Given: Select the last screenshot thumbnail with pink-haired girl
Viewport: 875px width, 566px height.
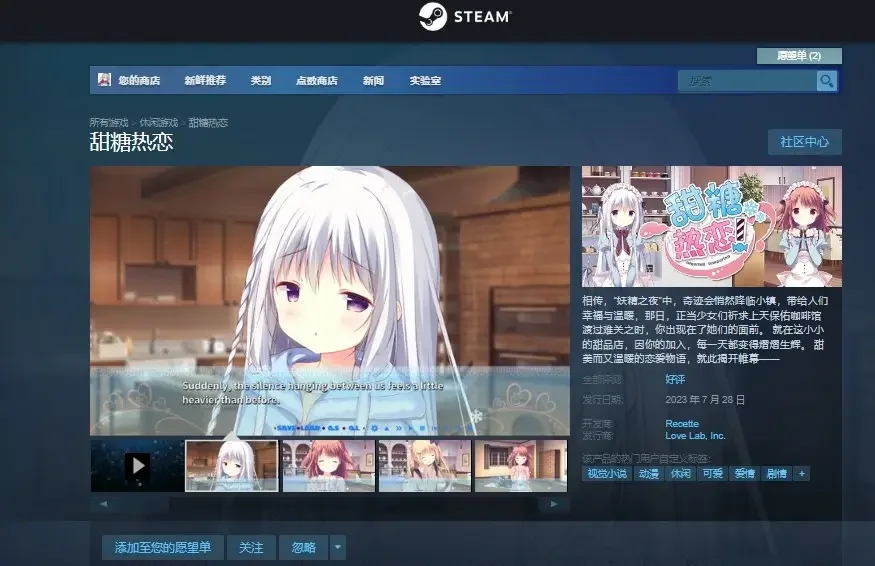Looking at the screenshot, I should click(521, 466).
